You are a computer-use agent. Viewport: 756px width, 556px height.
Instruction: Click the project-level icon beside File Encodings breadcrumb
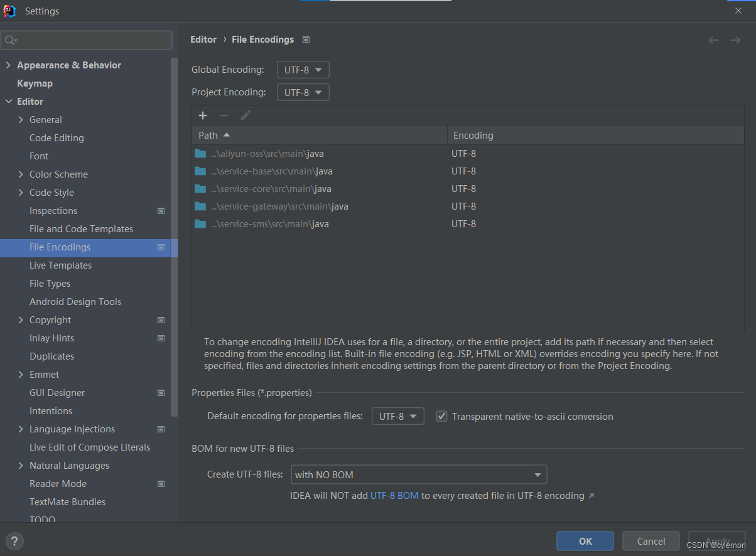pyautogui.click(x=306, y=40)
